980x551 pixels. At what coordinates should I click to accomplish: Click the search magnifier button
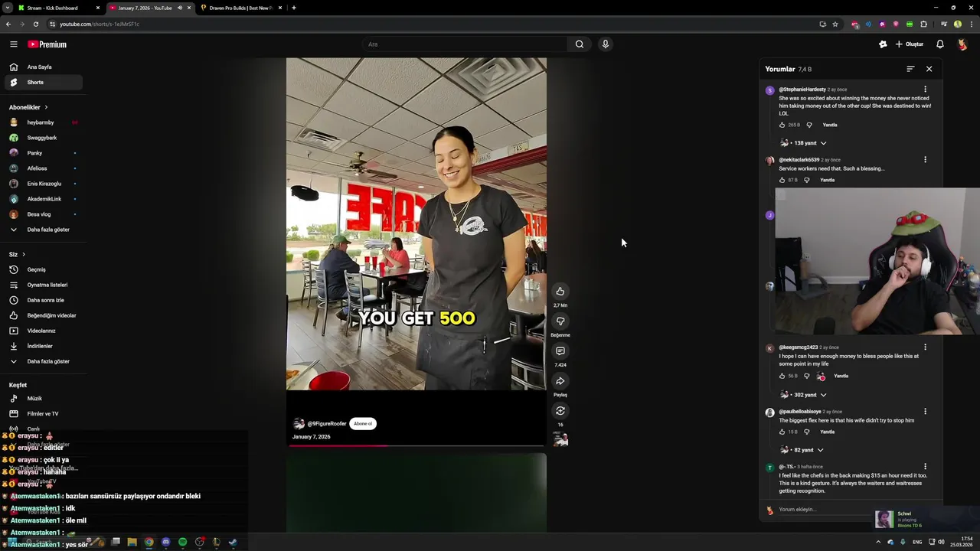[x=580, y=44]
